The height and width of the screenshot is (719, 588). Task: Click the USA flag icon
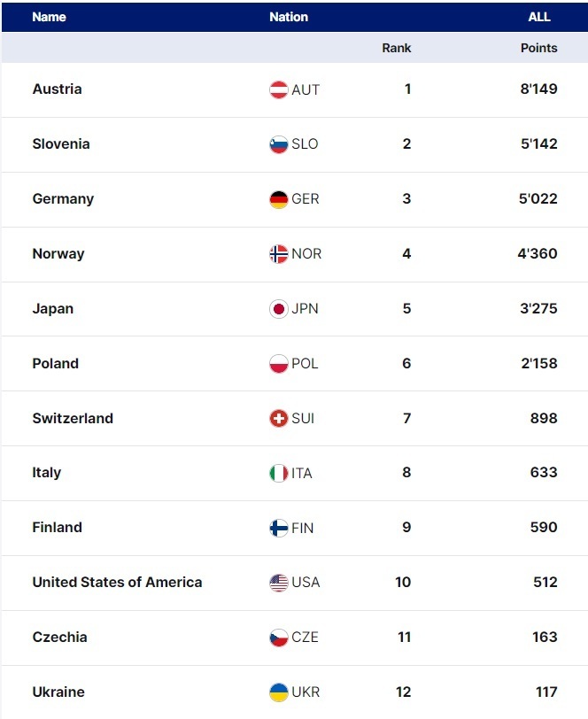(279, 583)
